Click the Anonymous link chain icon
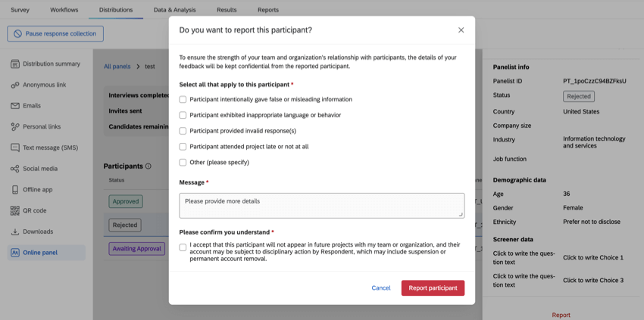This screenshot has height=320, width=644. click(x=15, y=85)
